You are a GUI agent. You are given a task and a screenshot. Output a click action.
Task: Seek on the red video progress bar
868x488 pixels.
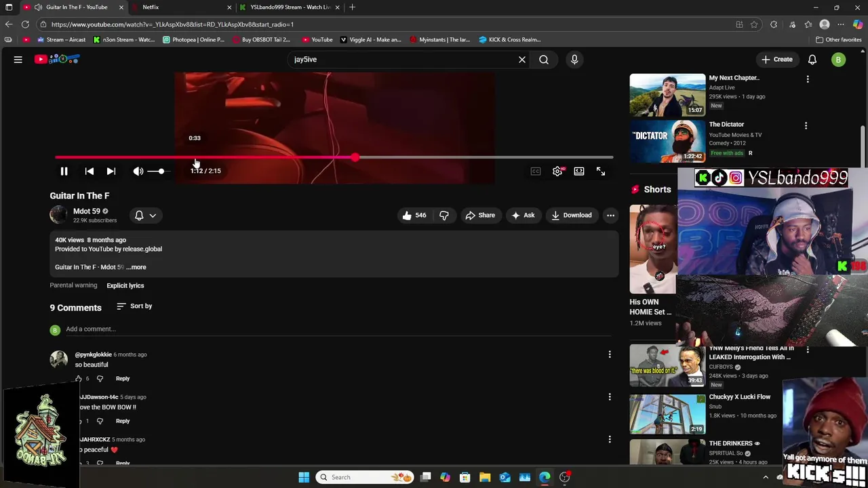(x=334, y=157)
